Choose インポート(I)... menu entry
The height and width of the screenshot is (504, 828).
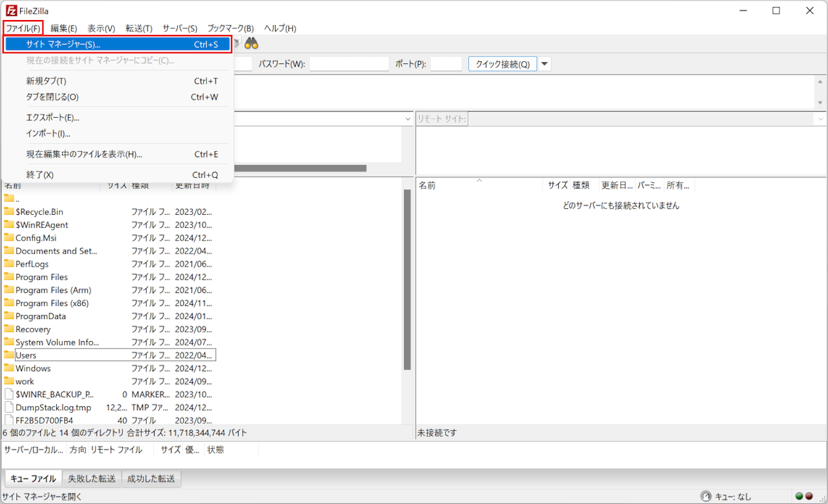pyautogui.click(x=117, y=134)
